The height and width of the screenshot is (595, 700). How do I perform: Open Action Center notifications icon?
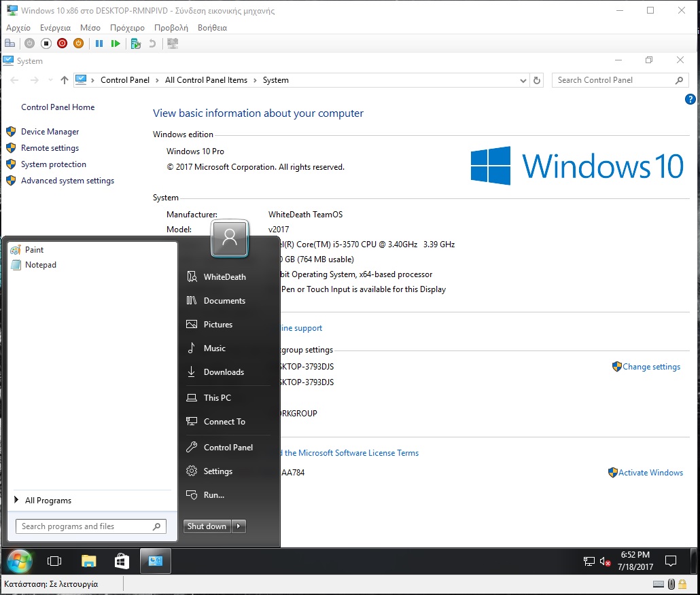[671, 561]
